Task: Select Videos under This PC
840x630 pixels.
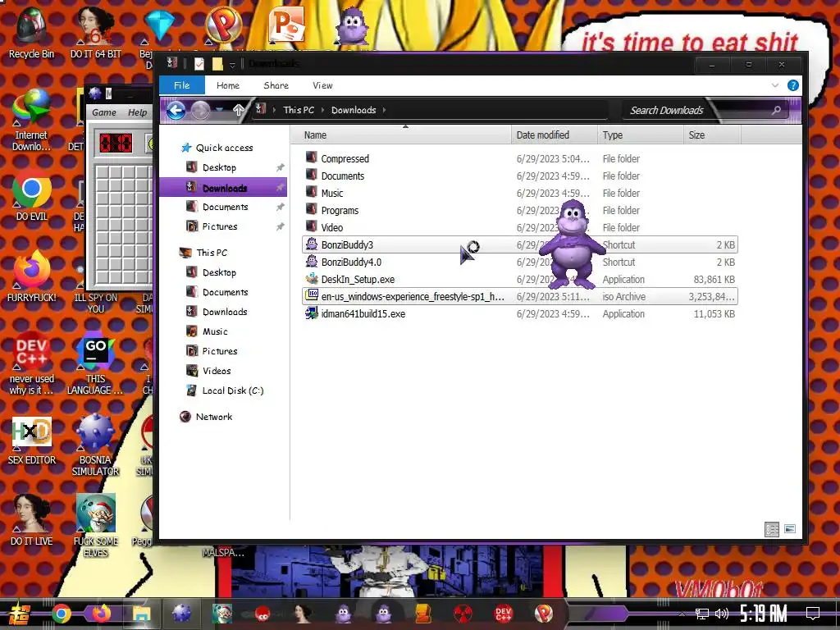Action: [x=217, y=371]
